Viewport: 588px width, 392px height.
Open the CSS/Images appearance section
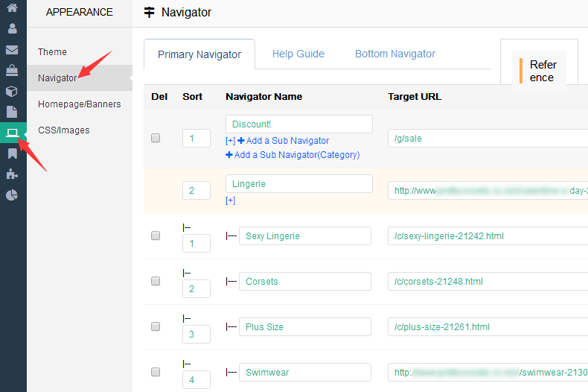(64, 130)
